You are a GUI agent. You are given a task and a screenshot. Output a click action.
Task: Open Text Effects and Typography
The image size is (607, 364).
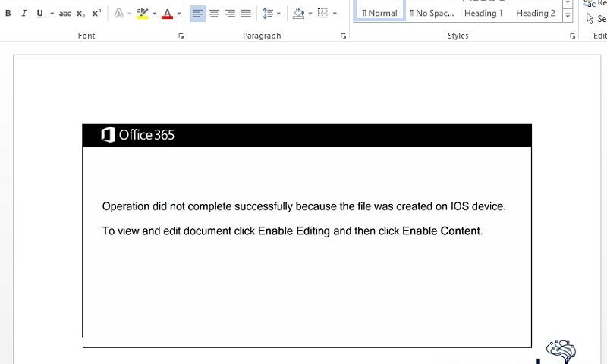pos(119,14)
